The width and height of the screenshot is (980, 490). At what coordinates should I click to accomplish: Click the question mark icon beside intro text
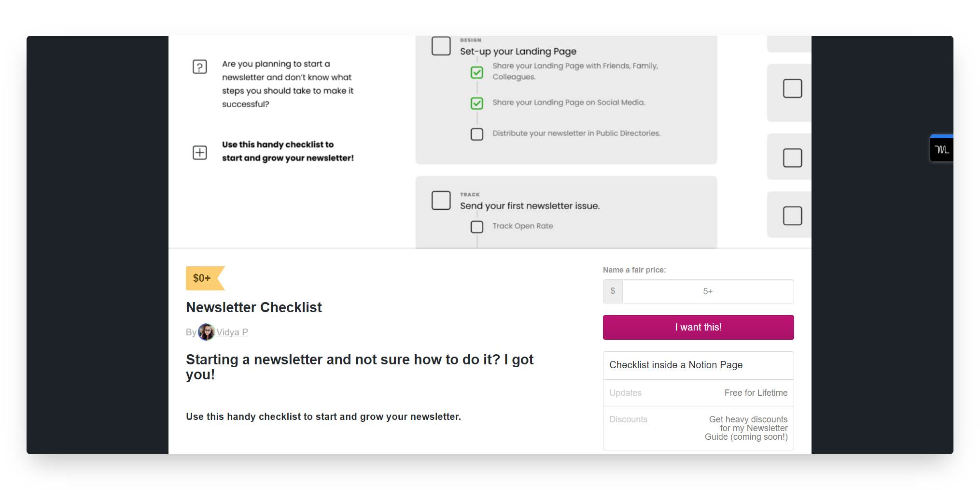tap(200, 67)
